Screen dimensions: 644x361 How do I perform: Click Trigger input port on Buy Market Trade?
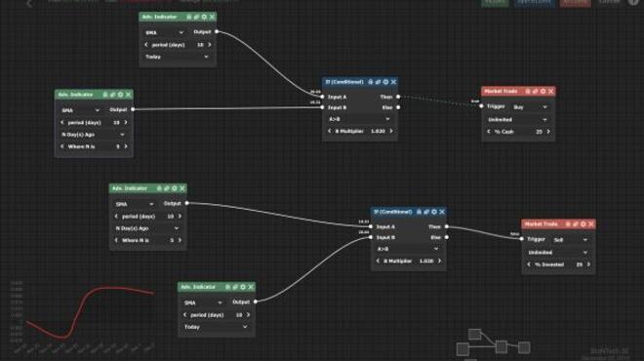pos(481,106)
